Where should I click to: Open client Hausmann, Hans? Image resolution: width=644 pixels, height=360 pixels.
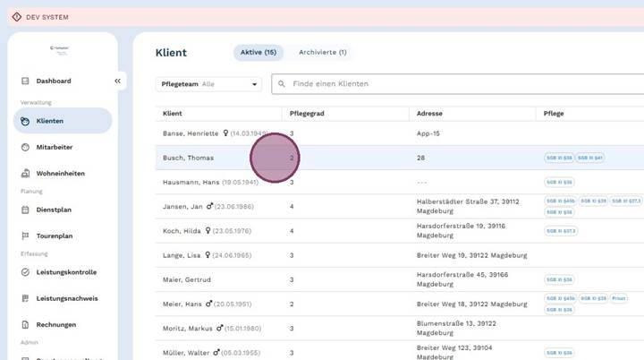coord(191,182)
